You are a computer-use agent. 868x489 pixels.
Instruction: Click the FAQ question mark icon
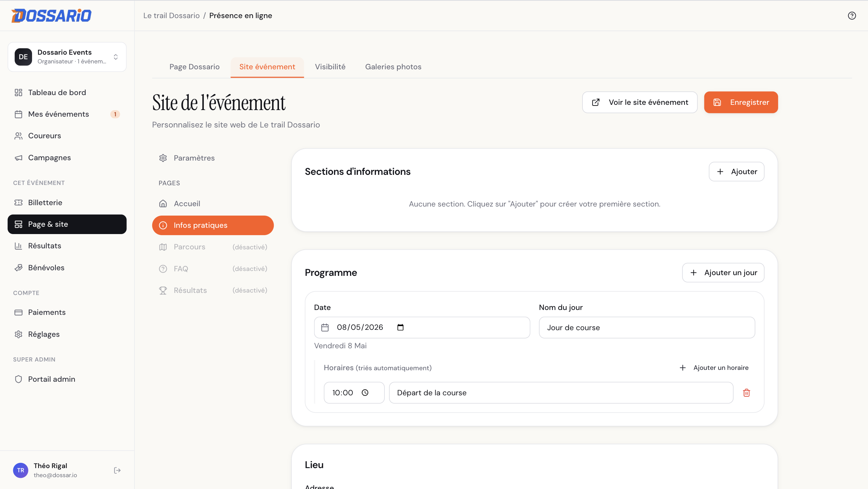pos(163,269)
